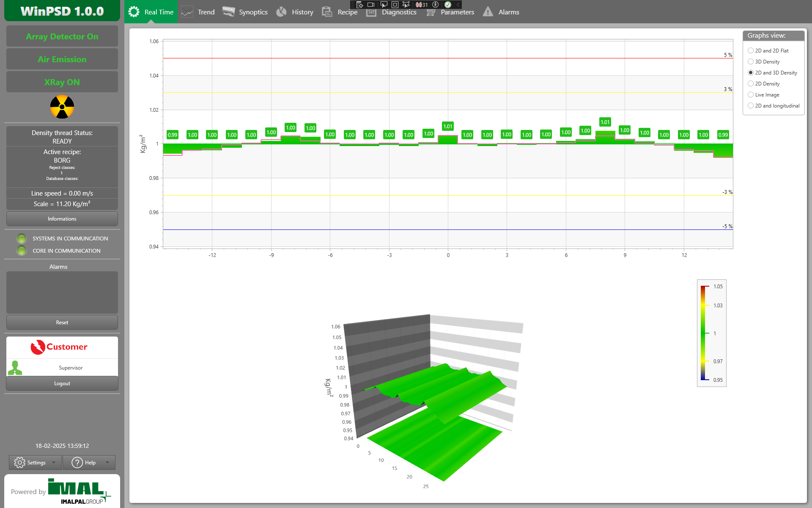Image resolution: width=812 pixels, height=508 pixels.
Task: Select the 3D Density graph view
Action: 751,62
